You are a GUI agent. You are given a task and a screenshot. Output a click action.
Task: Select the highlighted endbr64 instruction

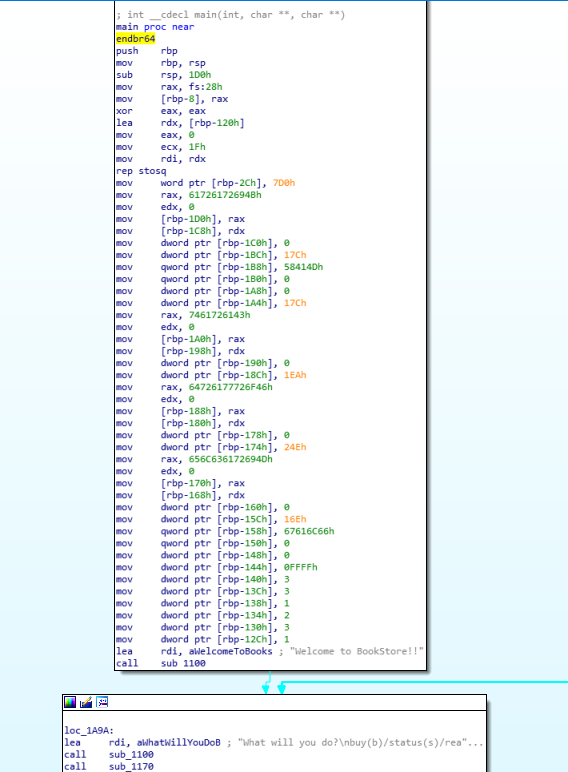point(135,38)
